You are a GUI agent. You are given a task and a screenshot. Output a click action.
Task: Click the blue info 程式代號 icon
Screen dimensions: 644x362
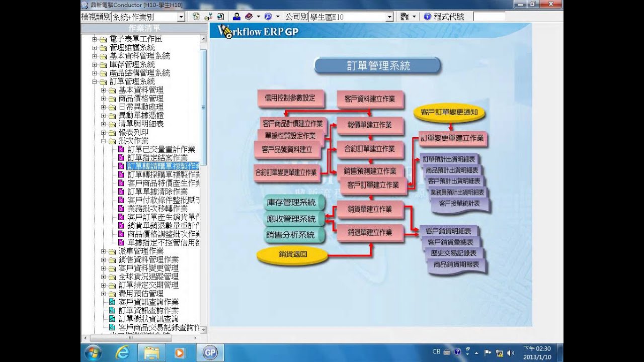427,17
